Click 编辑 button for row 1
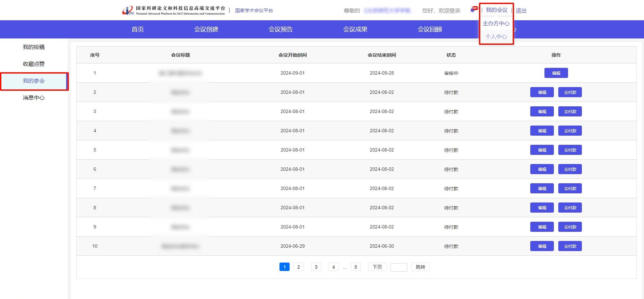The width and height of the screenshot is (644, 299). [556, 73]
